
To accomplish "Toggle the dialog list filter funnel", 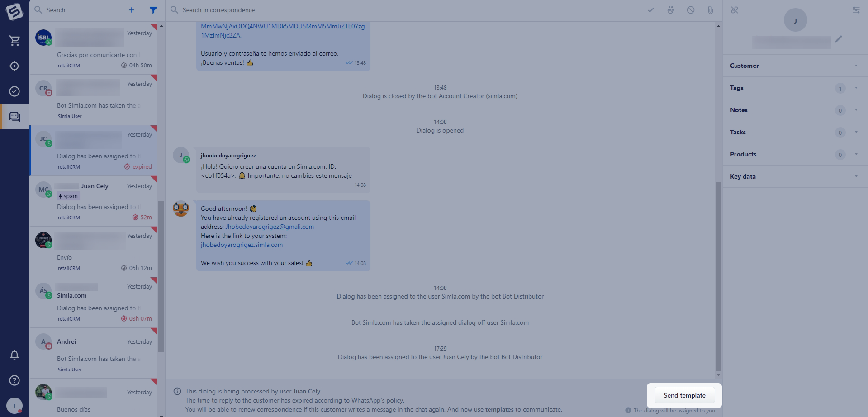I will (x=153, y=10).
